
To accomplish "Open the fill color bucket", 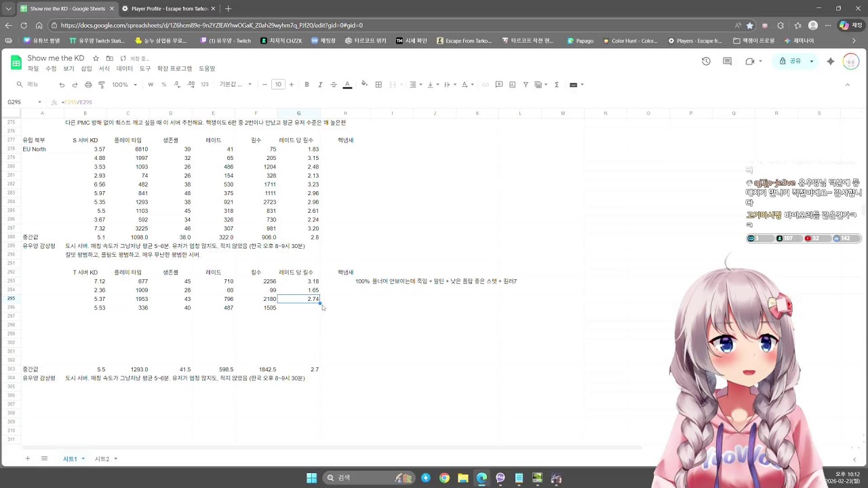I will (364, 85).
